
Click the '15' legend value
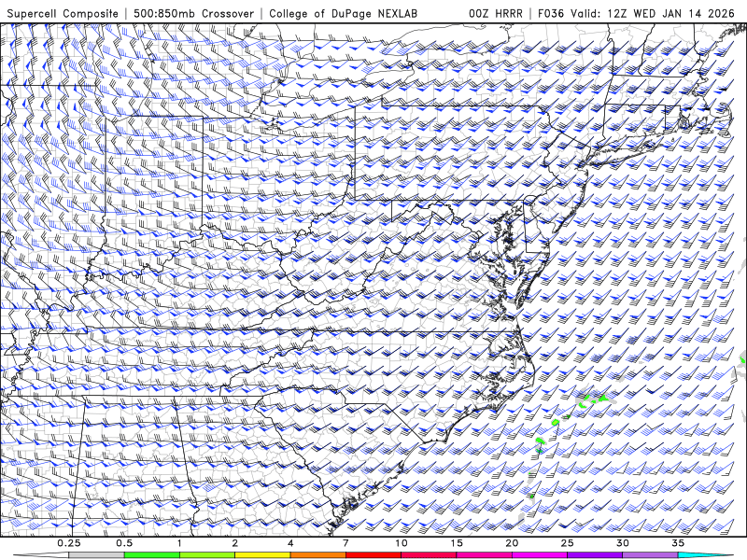point(457,543)
